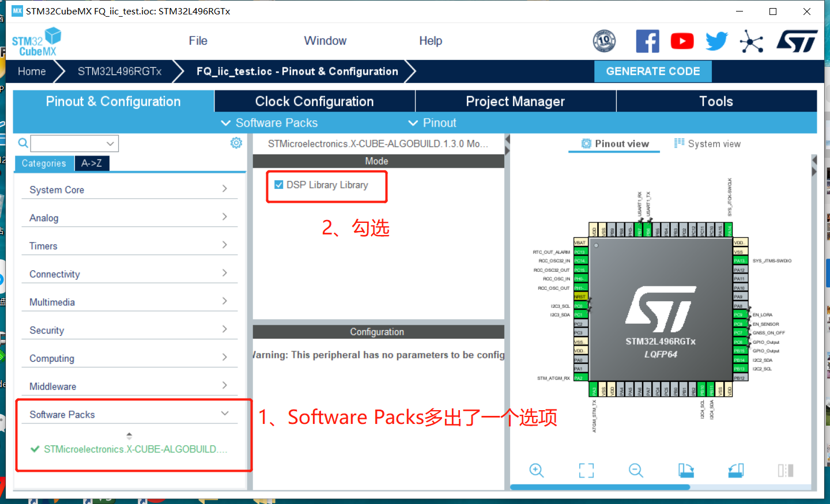Click the search magnifier icon in left panel
The width and height of the screenshot is (830, 504).
[23, 143]
